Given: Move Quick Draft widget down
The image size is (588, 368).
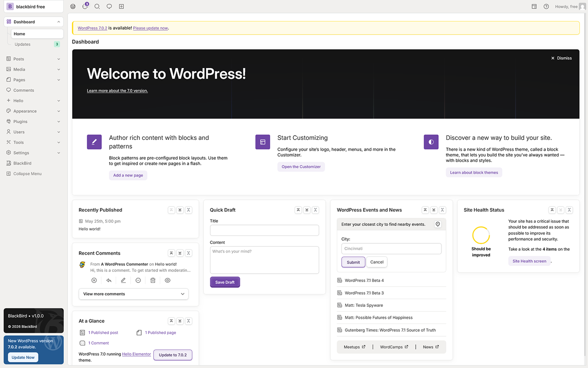Looking at the screenshot, I should [307, 210].
